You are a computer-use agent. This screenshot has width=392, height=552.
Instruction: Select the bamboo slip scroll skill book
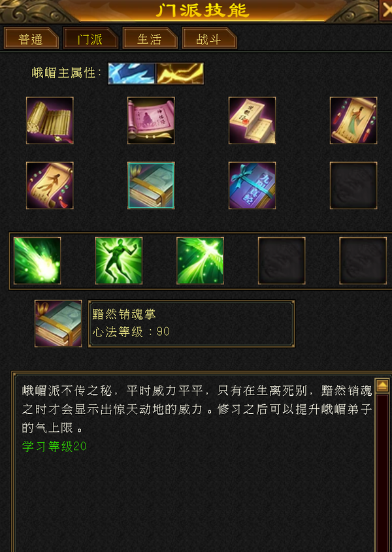(50, 120)
